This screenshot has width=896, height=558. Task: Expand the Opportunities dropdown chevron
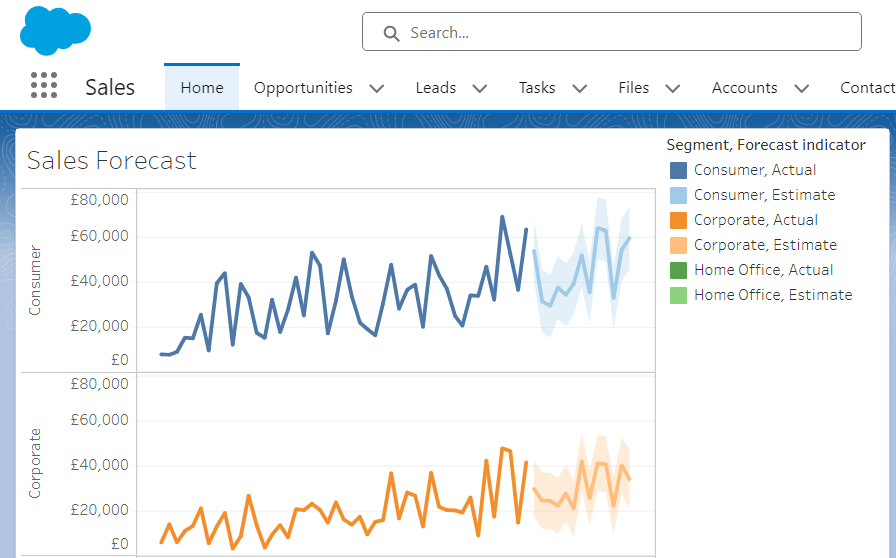pos(377,88)
